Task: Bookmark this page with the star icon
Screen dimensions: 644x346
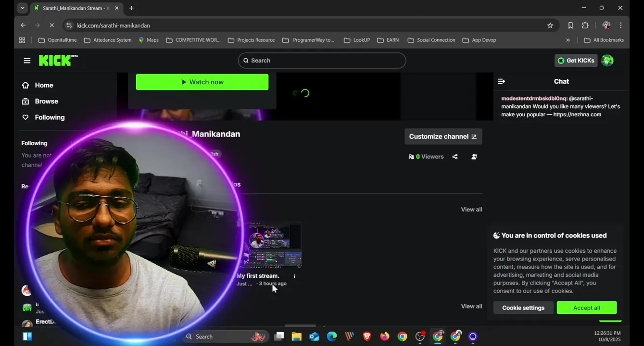Action: pos(550,25)
